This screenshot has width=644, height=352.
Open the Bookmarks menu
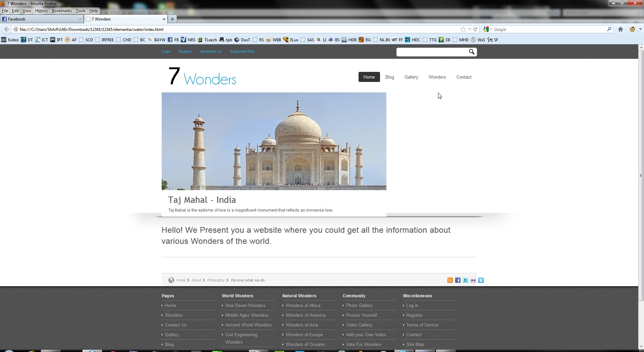pos(62,11)
